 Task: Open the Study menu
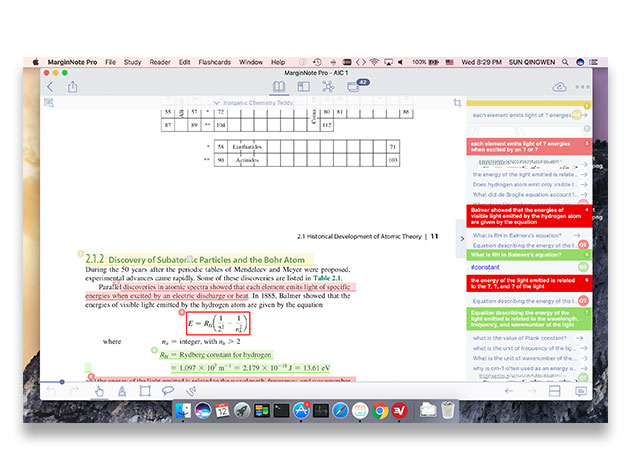(x=132, y=62)
